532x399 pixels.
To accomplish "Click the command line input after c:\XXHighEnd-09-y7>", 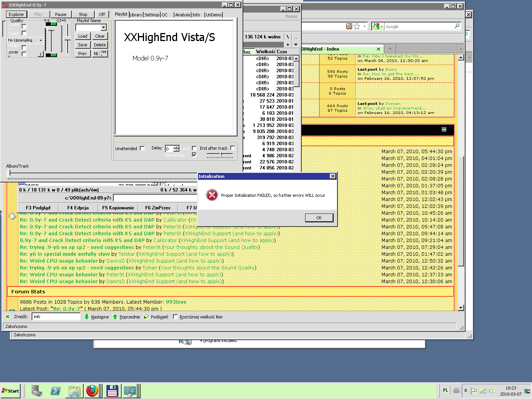I will [x=155, y=198].
